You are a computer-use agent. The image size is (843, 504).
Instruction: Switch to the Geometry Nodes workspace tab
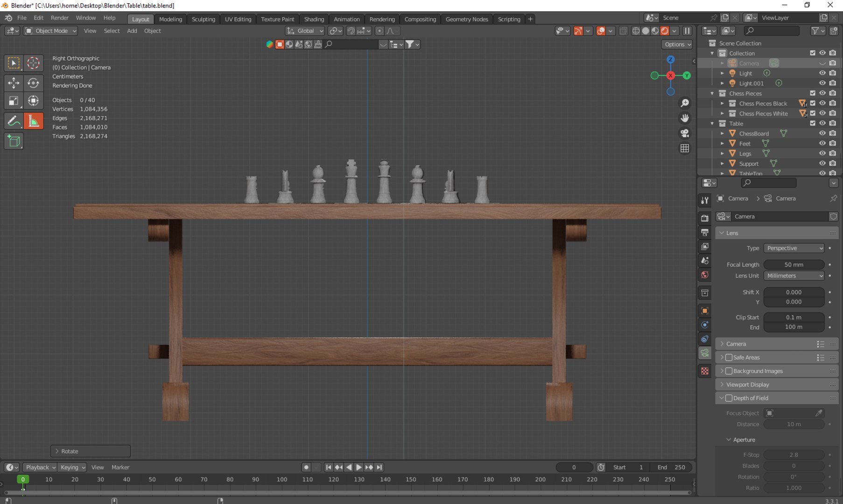(467, 19)
